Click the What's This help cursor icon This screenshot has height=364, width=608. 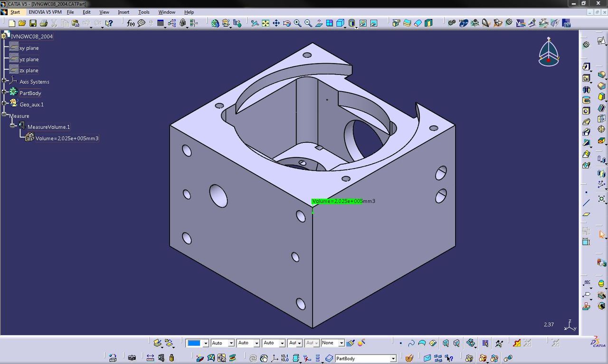(109, 23)
